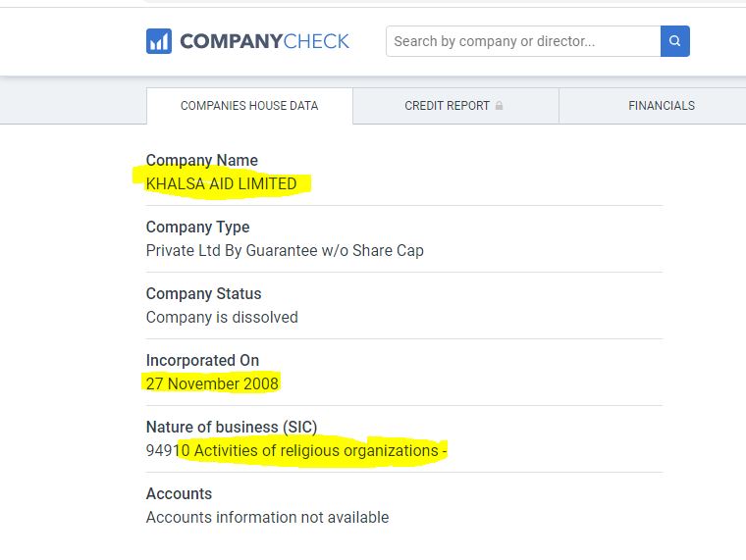Click Accounts information not available text
The height and width of the screenshot is (560, 746).
click(x=267, y=517)
